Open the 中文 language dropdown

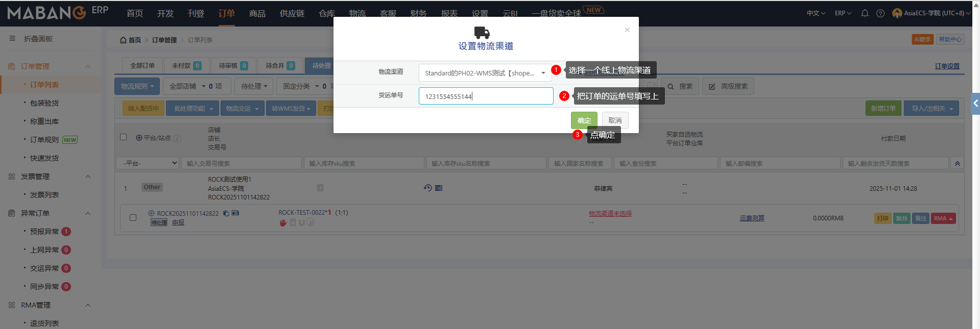click(x=816, y=13)
